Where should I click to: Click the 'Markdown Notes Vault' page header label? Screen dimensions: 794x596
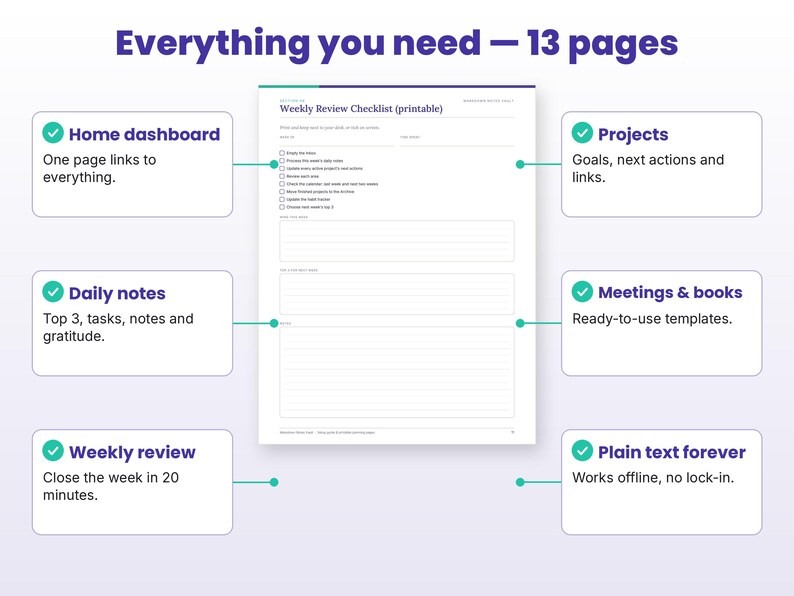pyautogui.click(x=488, y=101)
